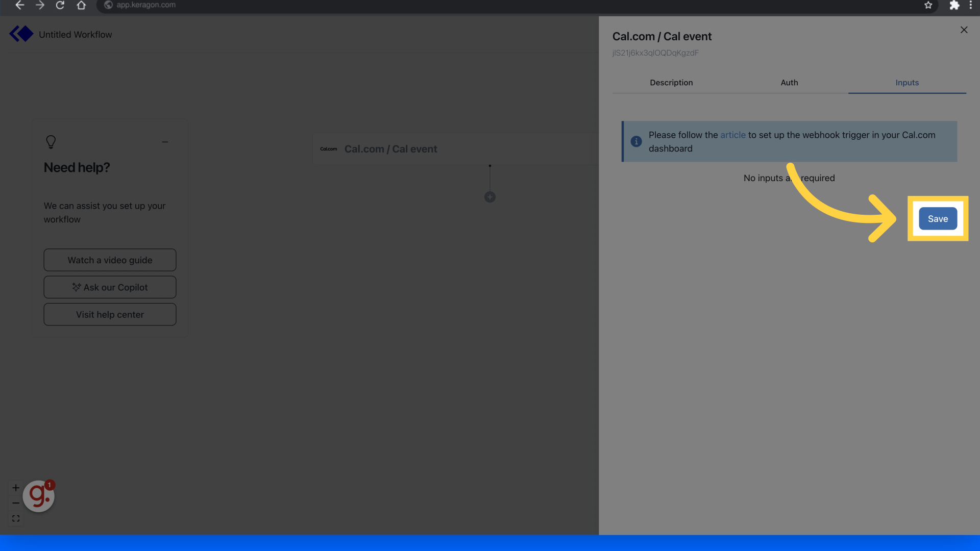Click Watch a video guide button
980x551 pixels.
(x=110, y=260)
